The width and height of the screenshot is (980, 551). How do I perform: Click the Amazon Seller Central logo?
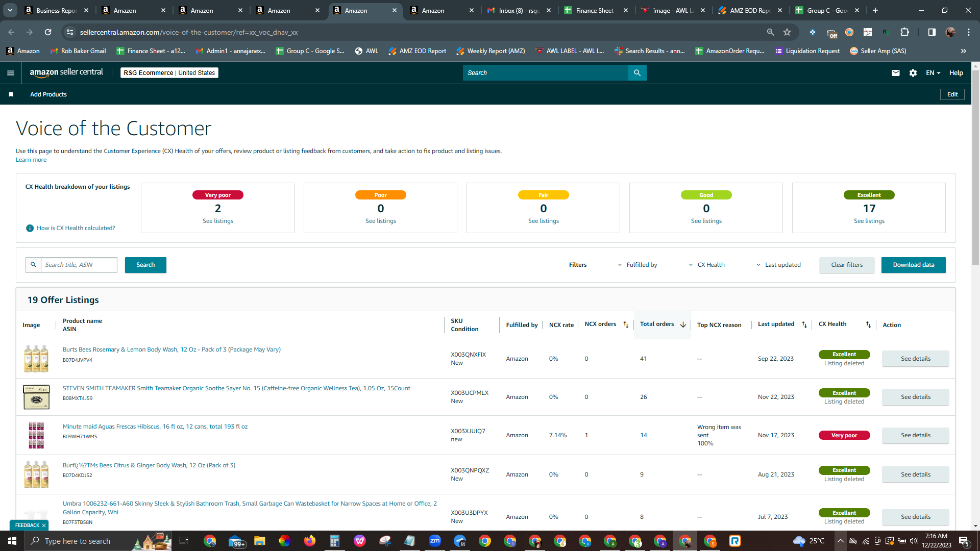coord(66,72)
